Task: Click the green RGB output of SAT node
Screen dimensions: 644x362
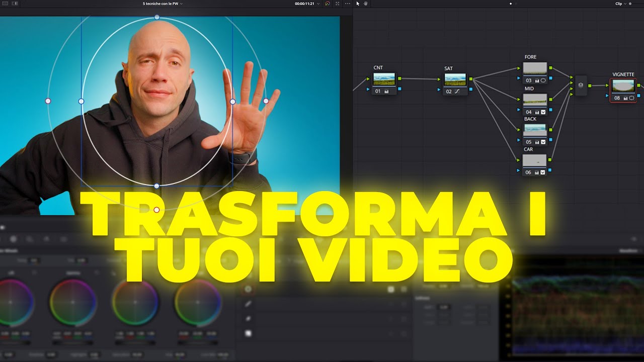Action: point(470,79)
